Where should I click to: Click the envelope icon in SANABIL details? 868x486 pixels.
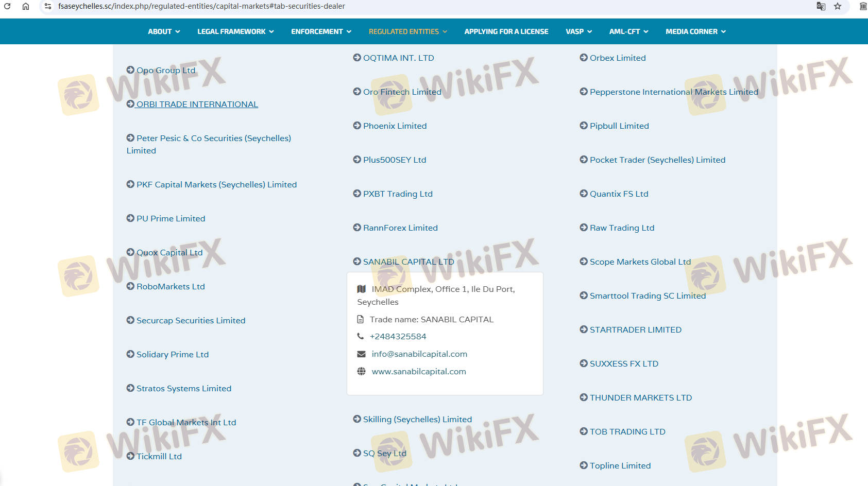pyautogui.click(x=362, y=354)
